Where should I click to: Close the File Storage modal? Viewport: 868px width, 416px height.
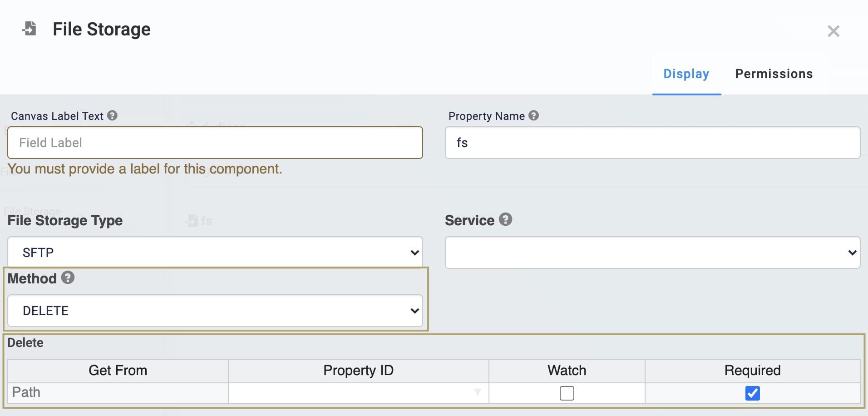point(833,31)
